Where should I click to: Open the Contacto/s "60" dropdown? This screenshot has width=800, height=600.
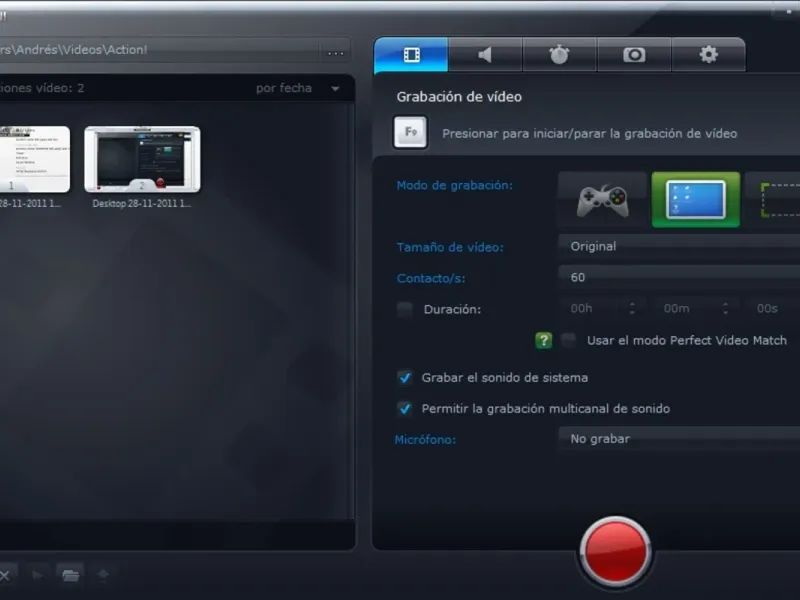[680, 278]
